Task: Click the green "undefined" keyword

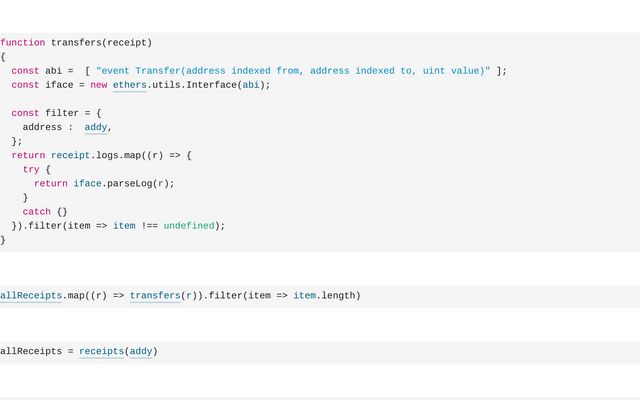Action: pos(189,226)
